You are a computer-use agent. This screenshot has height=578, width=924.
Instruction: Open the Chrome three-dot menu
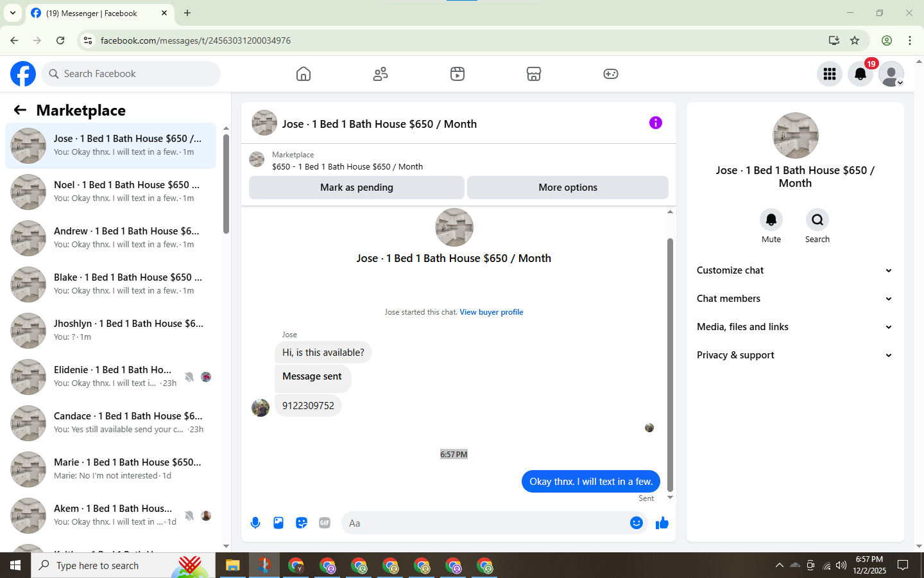click(910, 40)
